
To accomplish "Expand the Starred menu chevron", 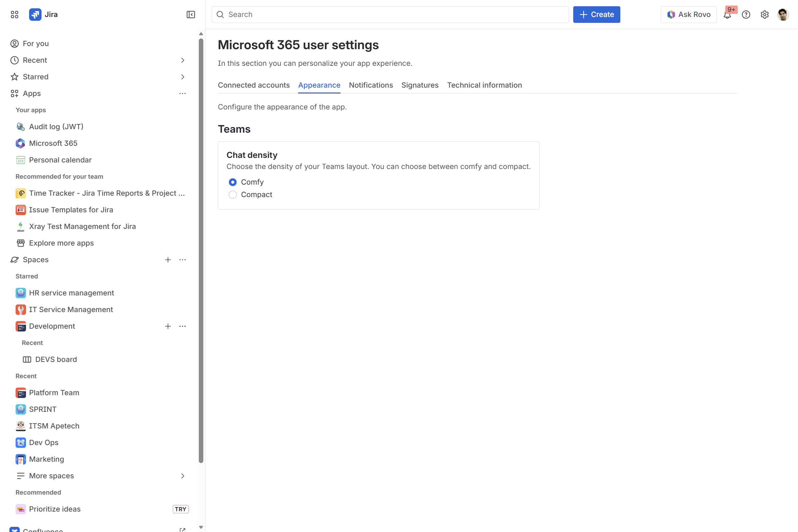I will 183,77.
